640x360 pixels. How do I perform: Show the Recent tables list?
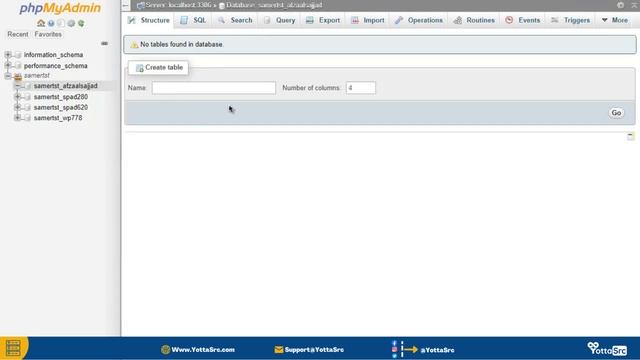point(18,34)
